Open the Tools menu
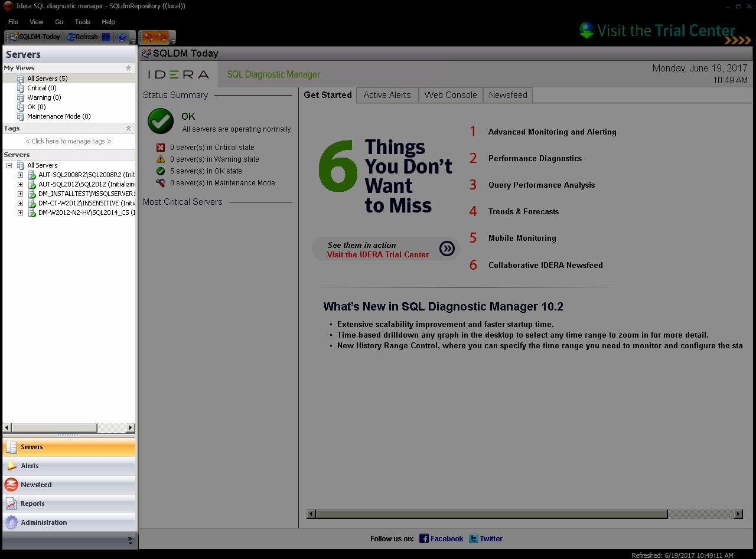 [83, 22]
